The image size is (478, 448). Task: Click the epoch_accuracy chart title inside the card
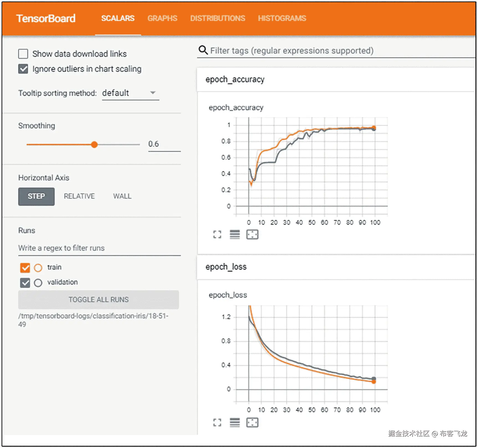tap(236, 108)
